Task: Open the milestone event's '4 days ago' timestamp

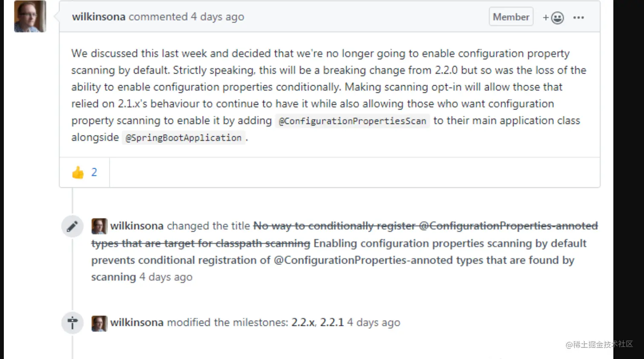Action: pyautogui.click(x=374, y=322)
